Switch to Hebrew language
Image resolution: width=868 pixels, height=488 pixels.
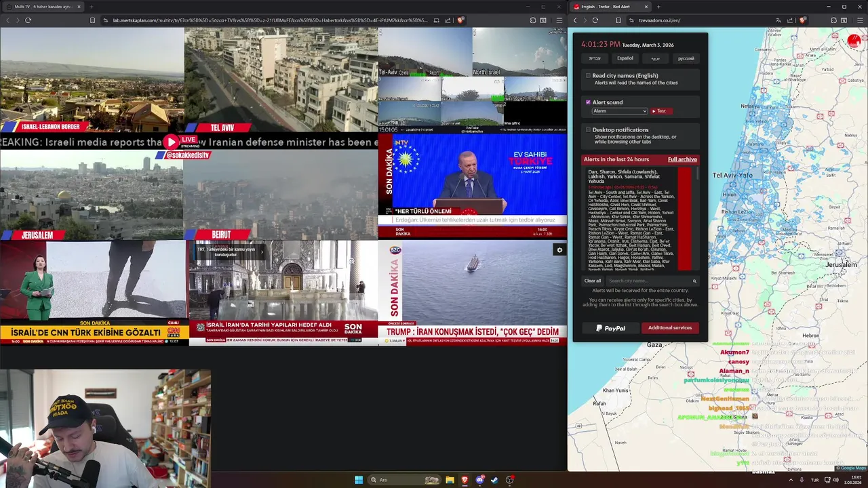click(x=595, y=58)
